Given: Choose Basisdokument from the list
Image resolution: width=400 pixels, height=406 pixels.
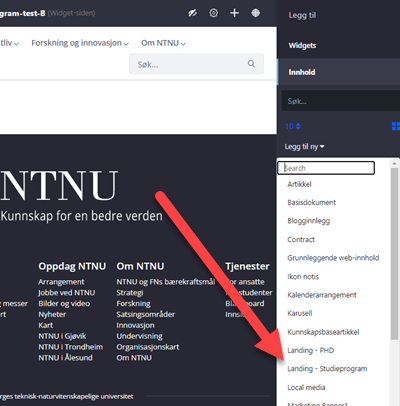Looking at the screenshot, I should pos(312,202).
